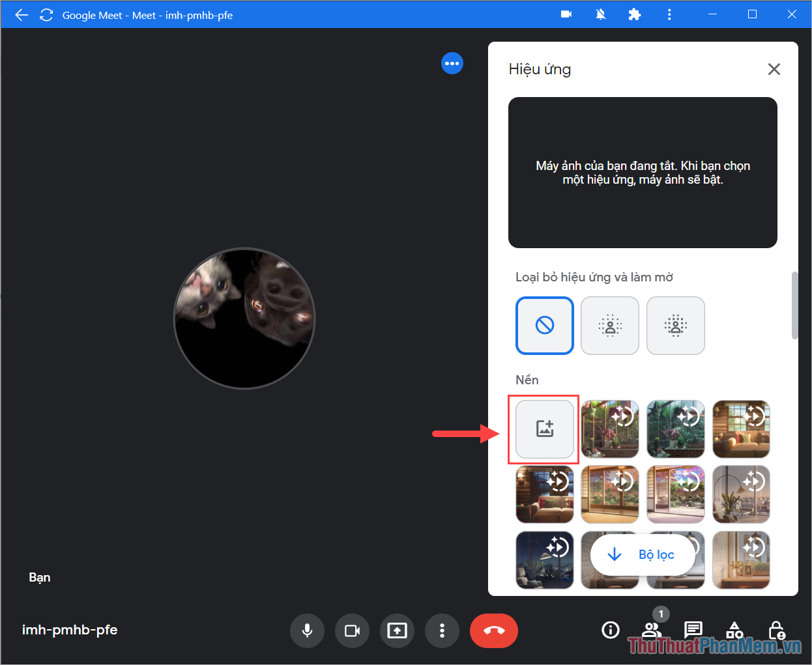This screenshot has height=665, width=812.
Task: Open the chat panel
Action: (x=693, y=630)
